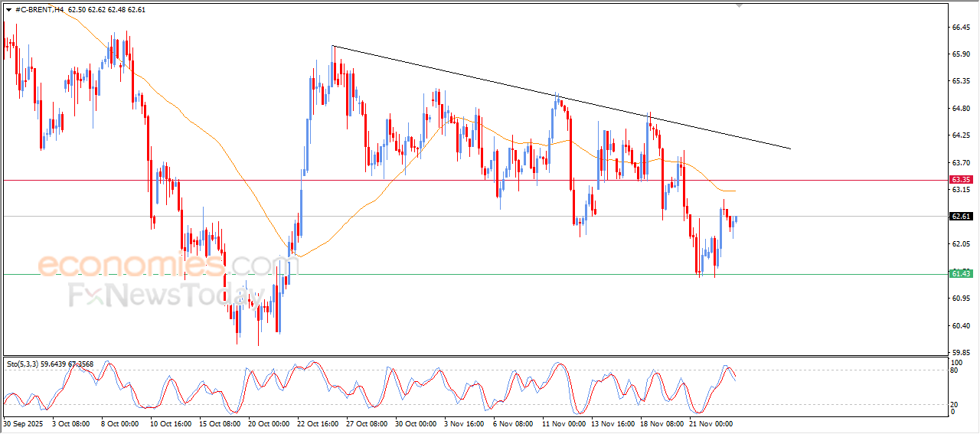This screenshot has width=980, height=434.
Task: Select the right end of descending trendline
Action: click(x=789, y=148)
